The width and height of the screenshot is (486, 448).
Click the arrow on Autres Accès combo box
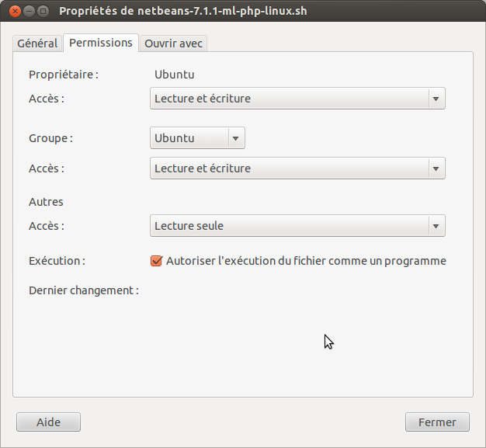point(436,226)
